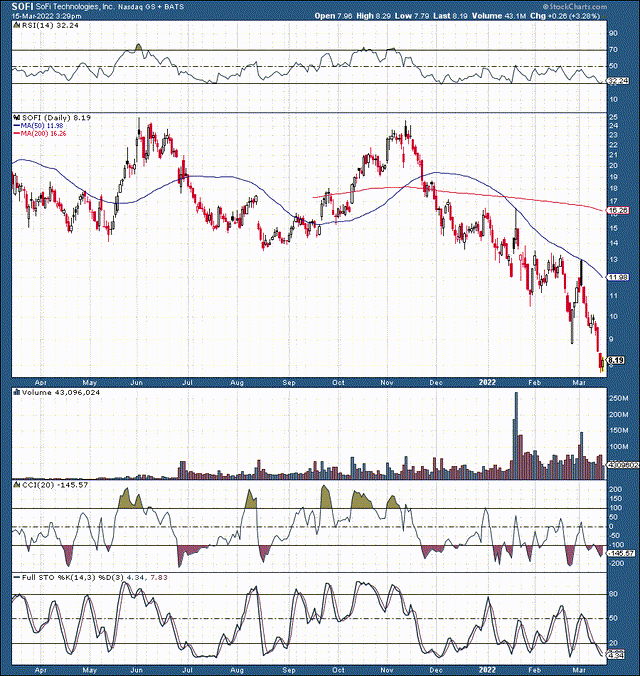Click the Jun month label under the price panel

pos(137,383)
